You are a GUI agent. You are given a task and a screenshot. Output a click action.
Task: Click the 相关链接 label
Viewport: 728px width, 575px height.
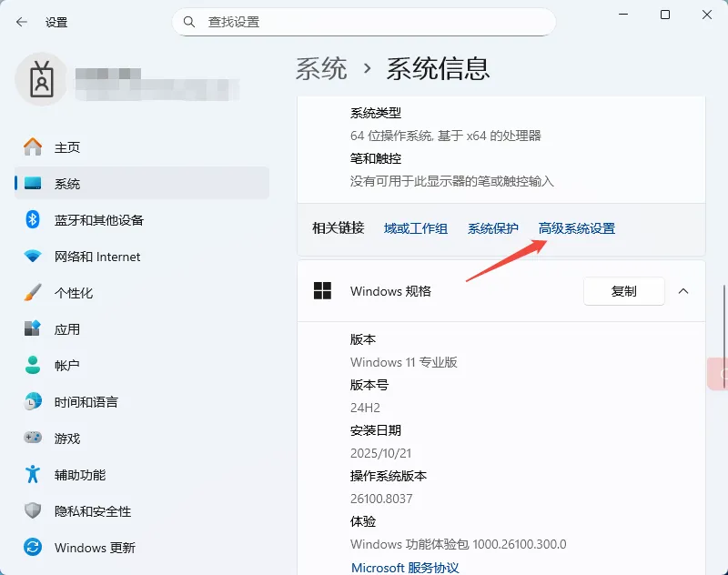pos(338,227)
